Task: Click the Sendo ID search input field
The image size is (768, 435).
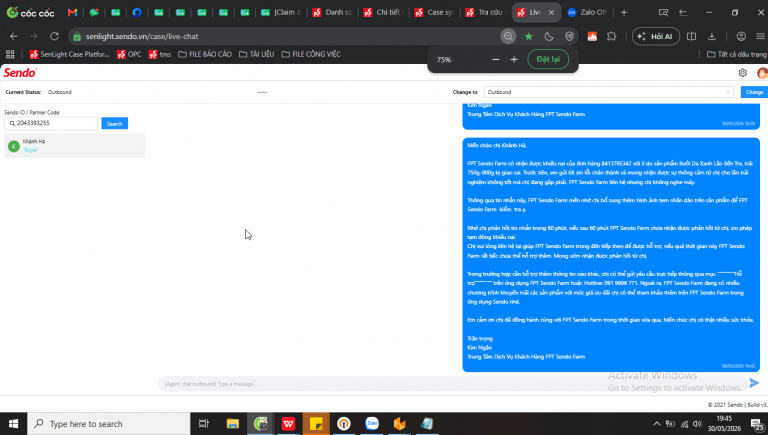Action: 51,123
